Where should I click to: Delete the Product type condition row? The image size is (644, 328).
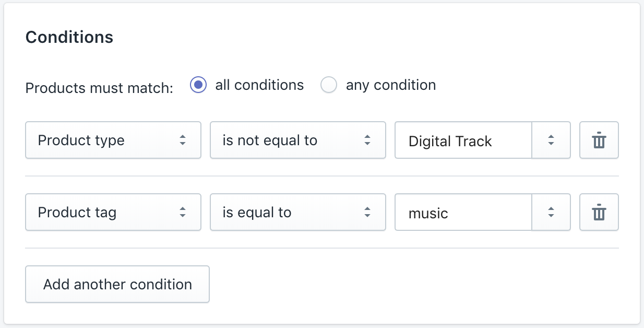(599, 140)
